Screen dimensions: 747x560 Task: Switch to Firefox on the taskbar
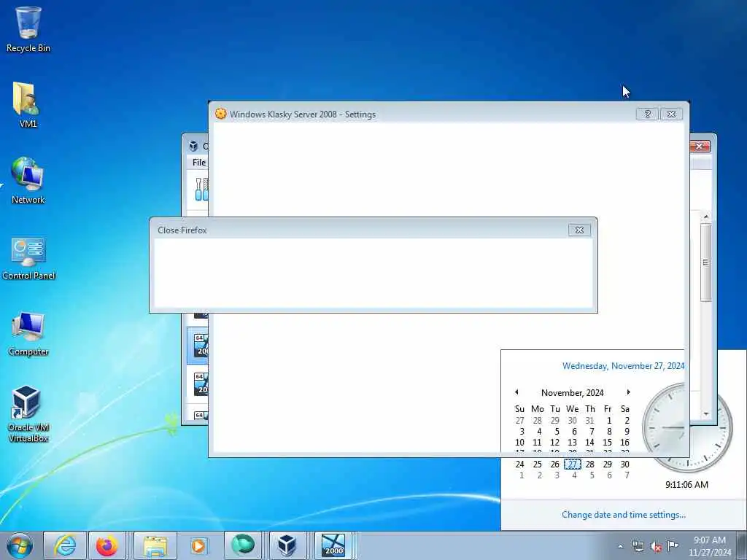[107, 545]
